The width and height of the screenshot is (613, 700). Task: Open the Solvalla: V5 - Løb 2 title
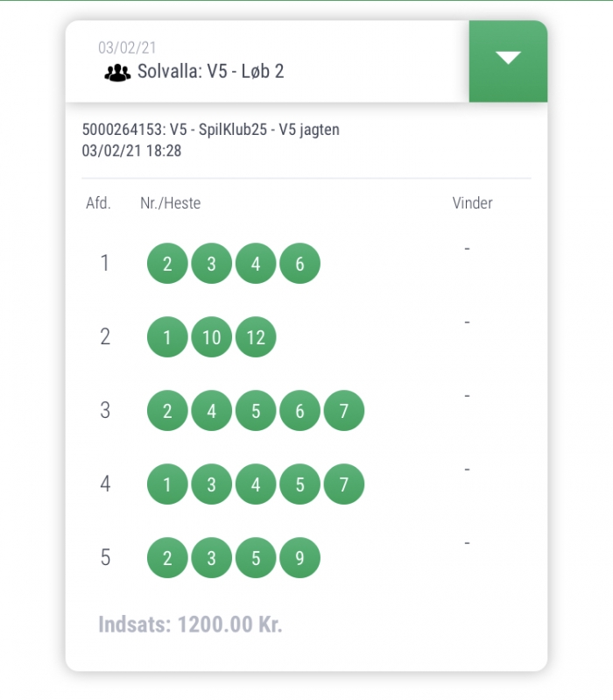210,72
